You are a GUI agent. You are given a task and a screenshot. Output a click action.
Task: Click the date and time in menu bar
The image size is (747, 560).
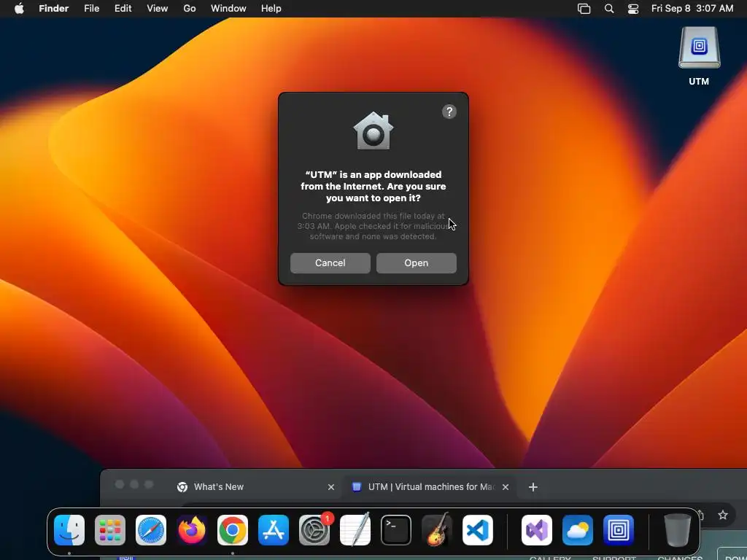coord(692,9)
